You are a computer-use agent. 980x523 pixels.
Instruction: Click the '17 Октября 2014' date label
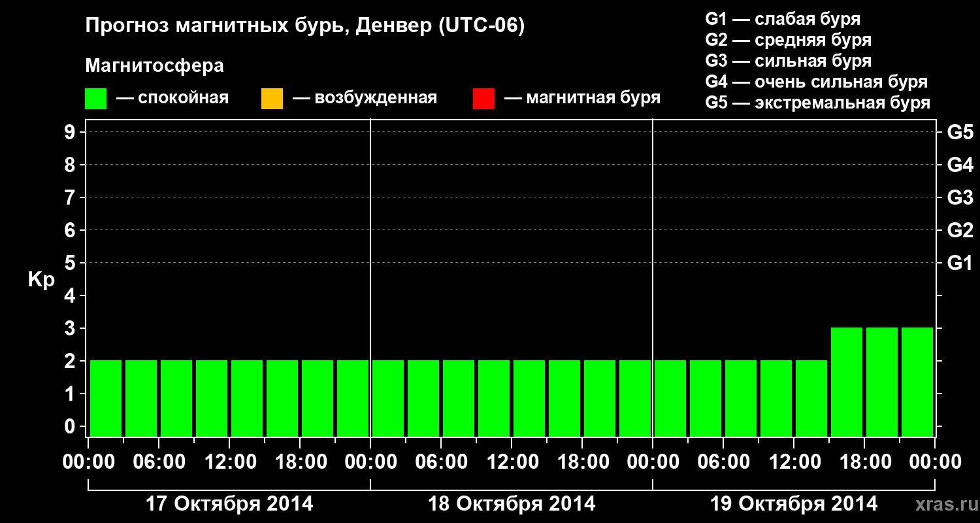tap(229, 504)
